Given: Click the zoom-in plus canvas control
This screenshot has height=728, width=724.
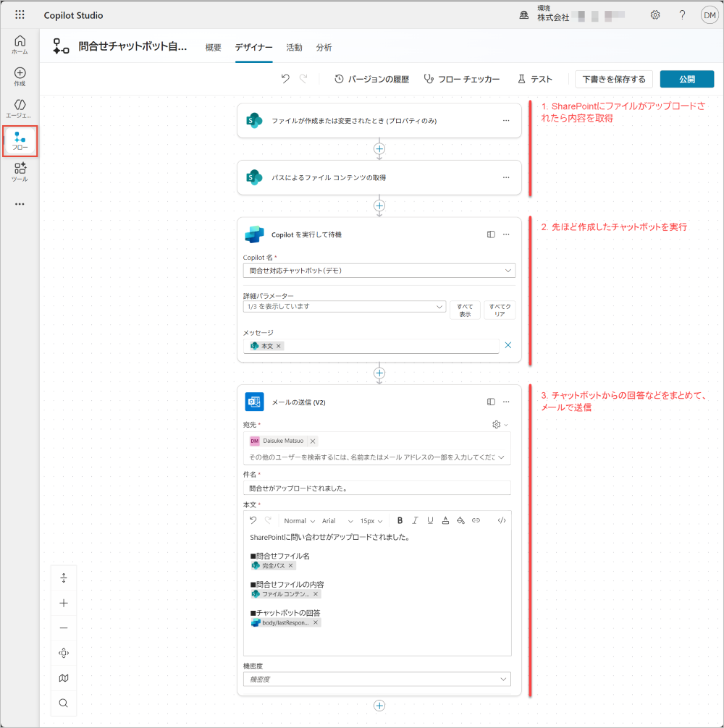Looking at the screenshot, I should coord(64,603).
